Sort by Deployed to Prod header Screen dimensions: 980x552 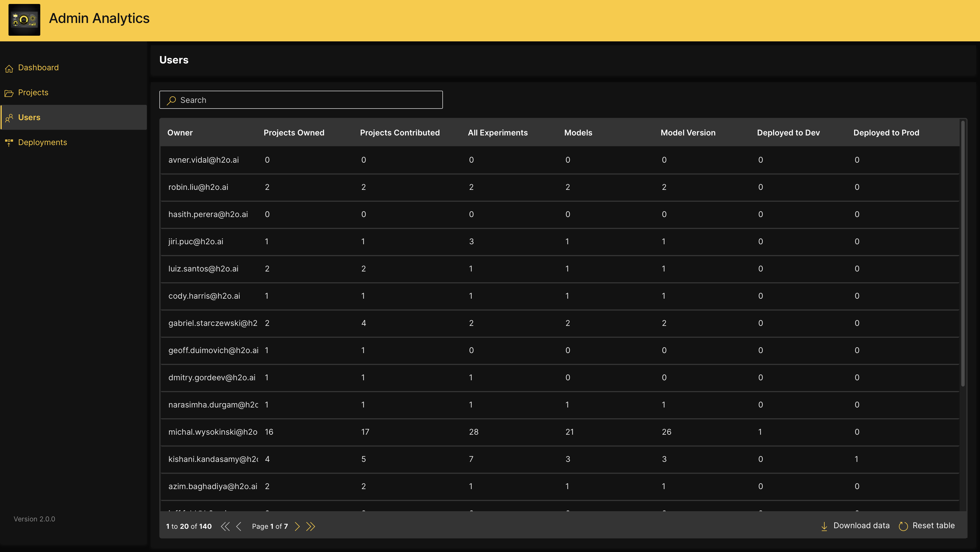pyautogui.click(x=886, y=133)
